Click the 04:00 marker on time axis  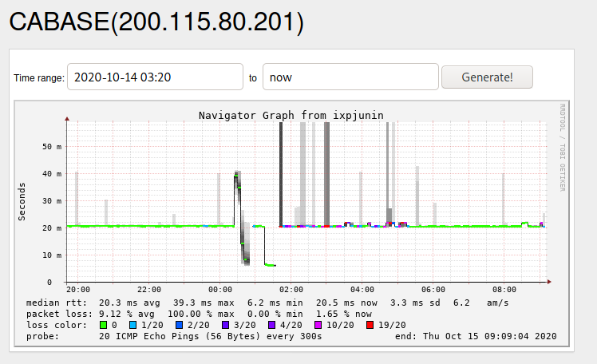pos(362,289)
